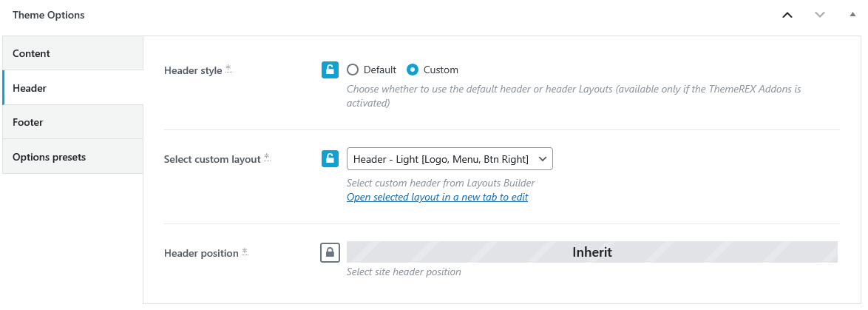Collapse the Theme Options panel triangle
This screenshot has height=310, width=868.
852,15
